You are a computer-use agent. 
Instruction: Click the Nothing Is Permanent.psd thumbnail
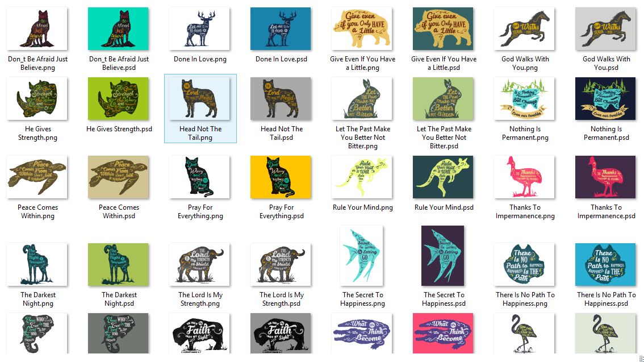click(x=606, y=99)
